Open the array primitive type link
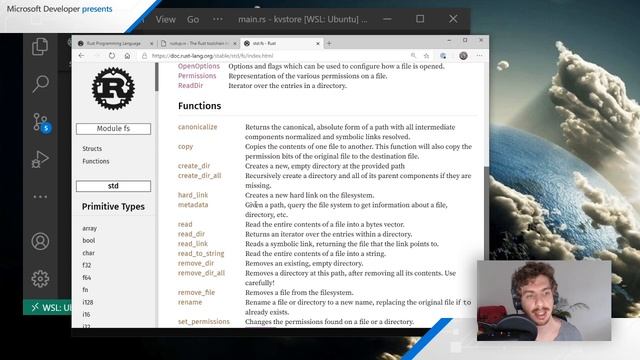 click(89, 228)
